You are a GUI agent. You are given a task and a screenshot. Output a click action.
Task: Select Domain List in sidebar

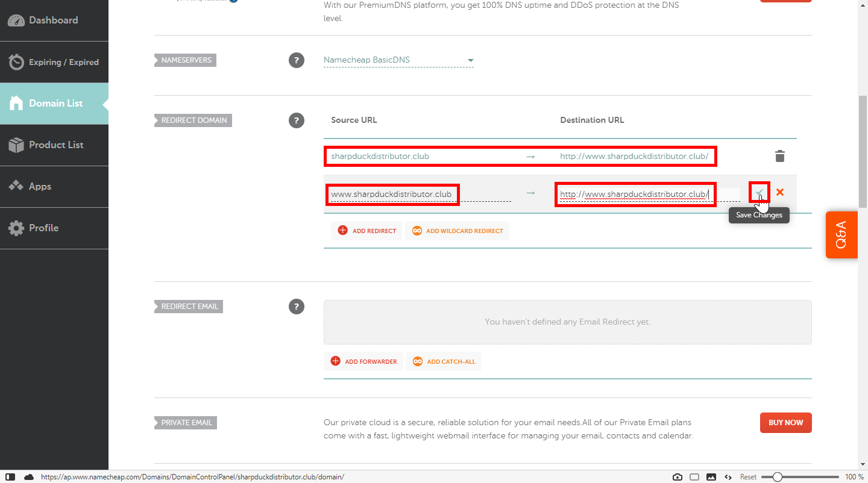pyautogui.click(x=54, y=104)
